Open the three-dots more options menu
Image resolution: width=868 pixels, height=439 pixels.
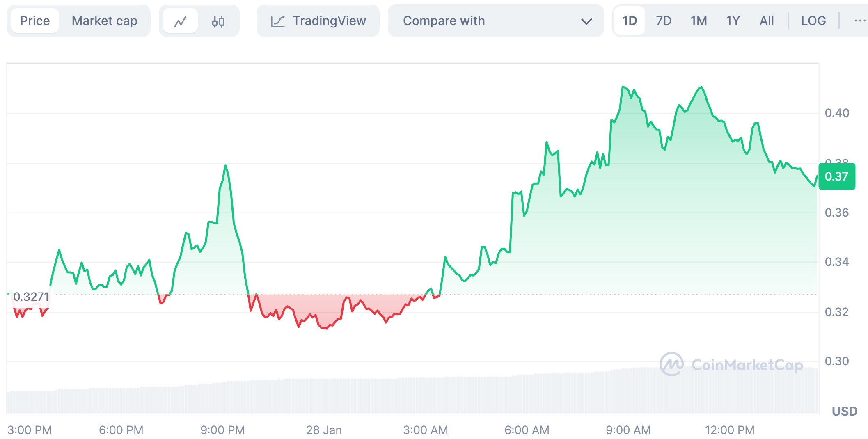click(x=859, y=21)
